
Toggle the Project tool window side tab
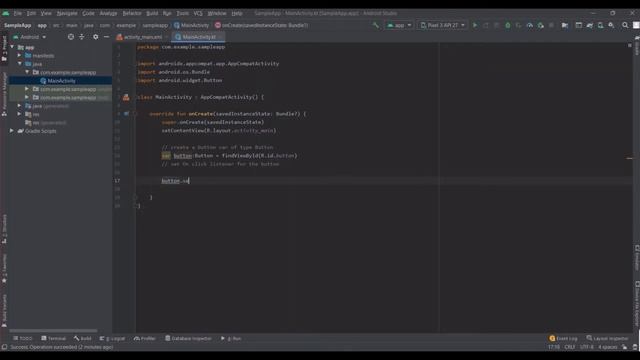pos(4,49)
